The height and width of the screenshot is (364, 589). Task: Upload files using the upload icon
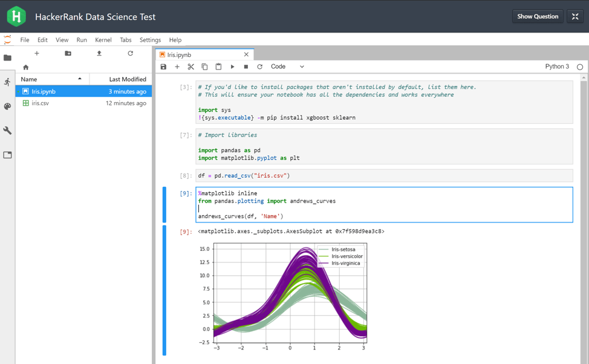click(98, 53)
